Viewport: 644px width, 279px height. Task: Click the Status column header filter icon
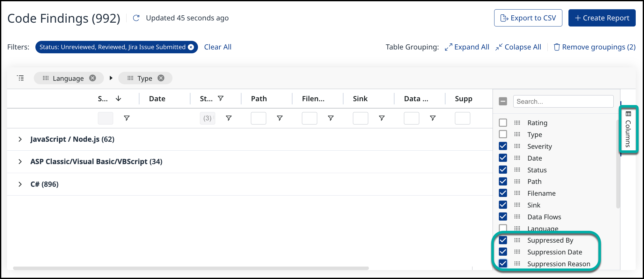(221, 99)
